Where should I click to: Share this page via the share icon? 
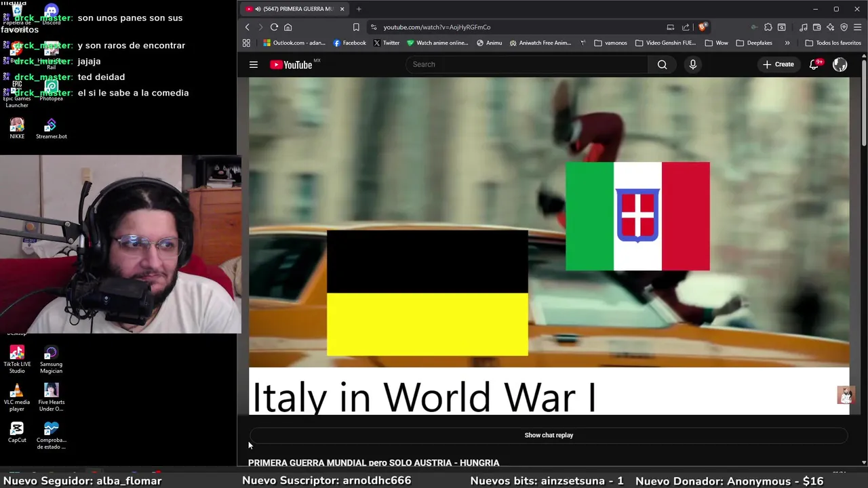coord(686,27)
